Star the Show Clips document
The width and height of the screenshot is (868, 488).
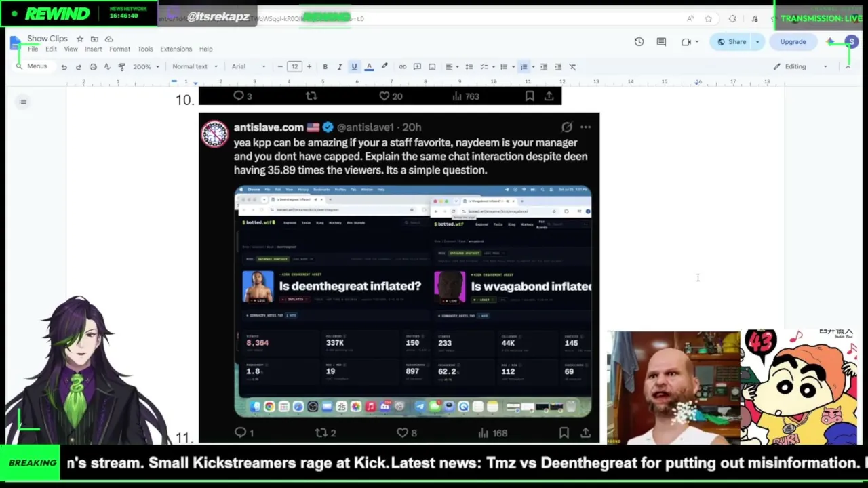click(x=79, y=39)
